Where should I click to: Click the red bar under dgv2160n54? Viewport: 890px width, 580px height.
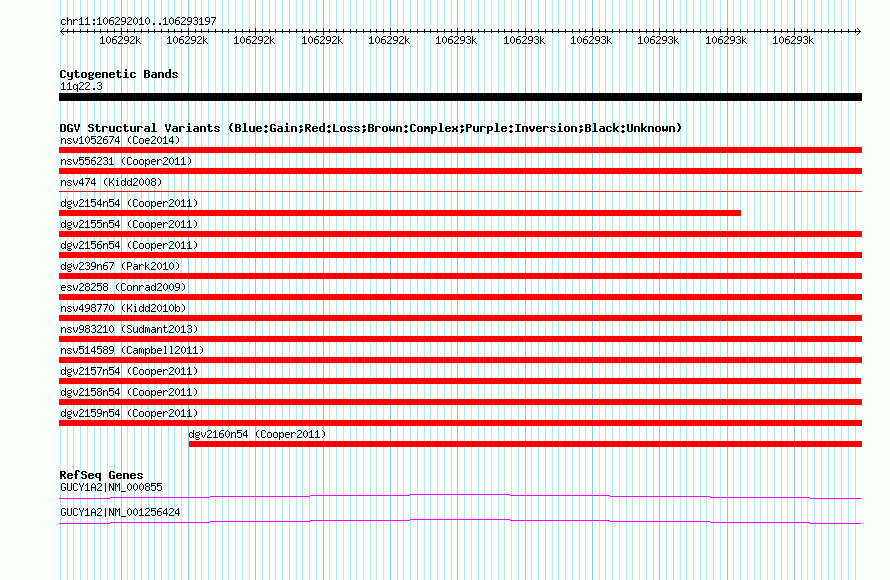coord(525,444)
